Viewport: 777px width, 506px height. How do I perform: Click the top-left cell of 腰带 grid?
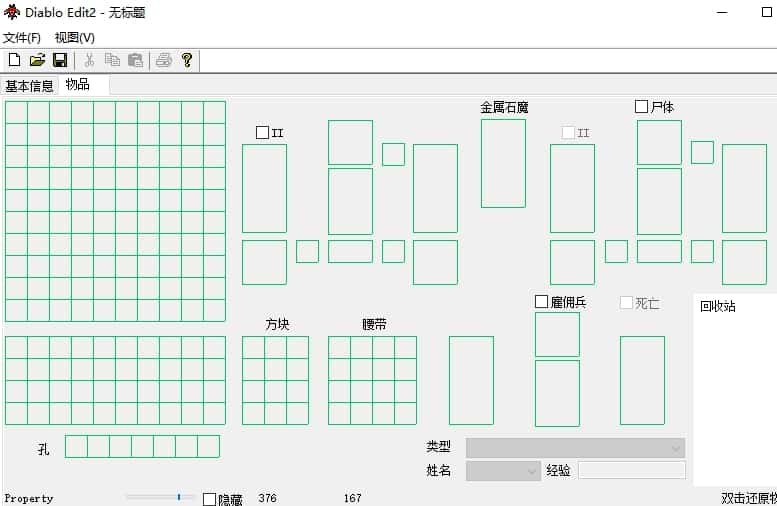pyautogui.click(x=339, y=347)
